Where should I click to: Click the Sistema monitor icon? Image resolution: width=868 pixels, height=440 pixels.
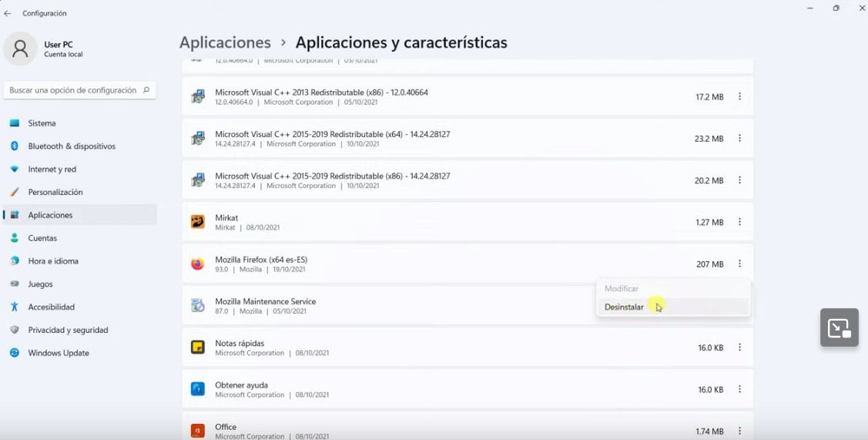[15, 123]
